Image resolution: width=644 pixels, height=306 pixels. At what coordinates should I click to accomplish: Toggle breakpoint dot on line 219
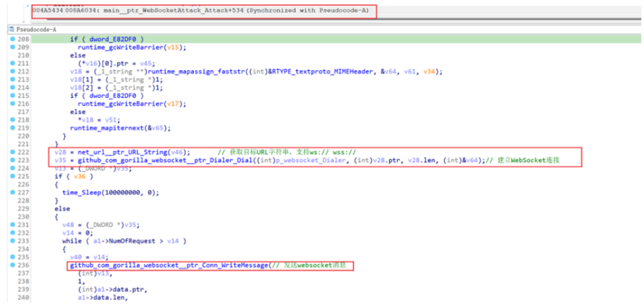coord(12,127)
